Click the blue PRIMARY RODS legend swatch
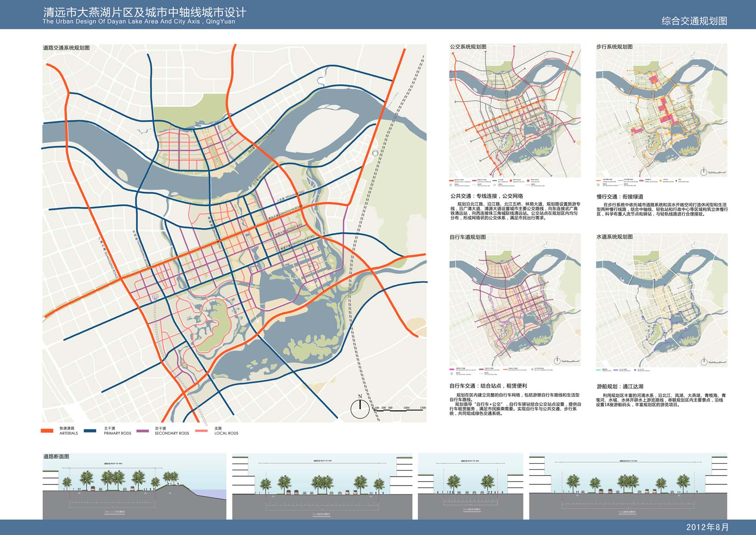 click(90, 431)
